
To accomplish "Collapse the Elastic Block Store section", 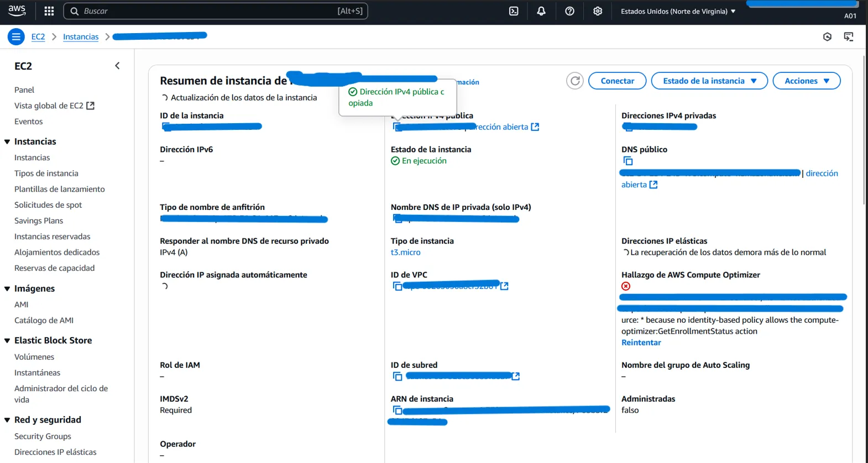I will [7, 341].
